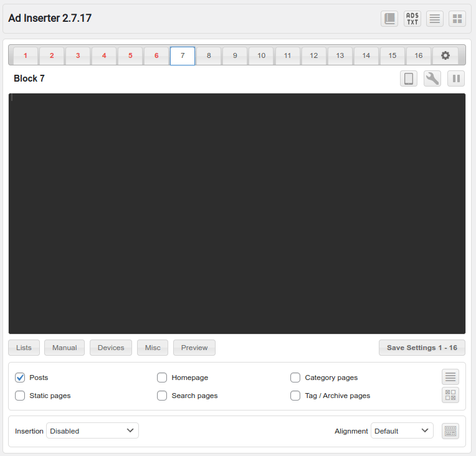Select the active block tab 7

tap(183, 56)
